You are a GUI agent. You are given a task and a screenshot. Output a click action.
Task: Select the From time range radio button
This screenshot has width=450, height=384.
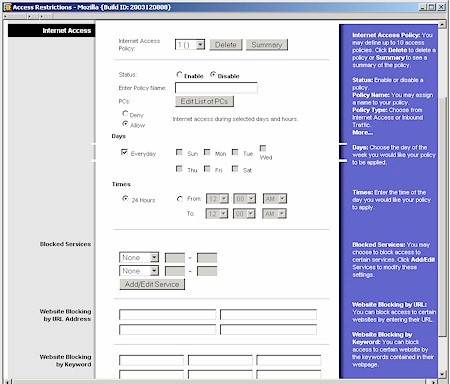click(180, 199)
